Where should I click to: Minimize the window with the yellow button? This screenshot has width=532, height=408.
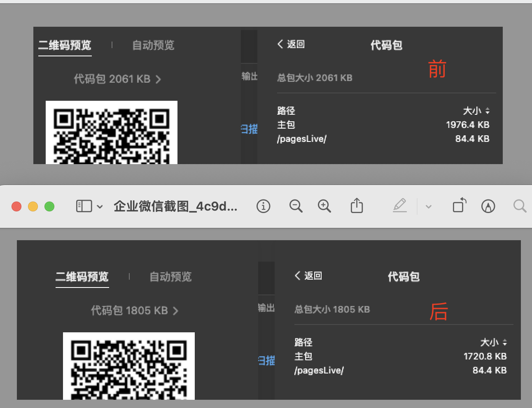coord(33,206)
